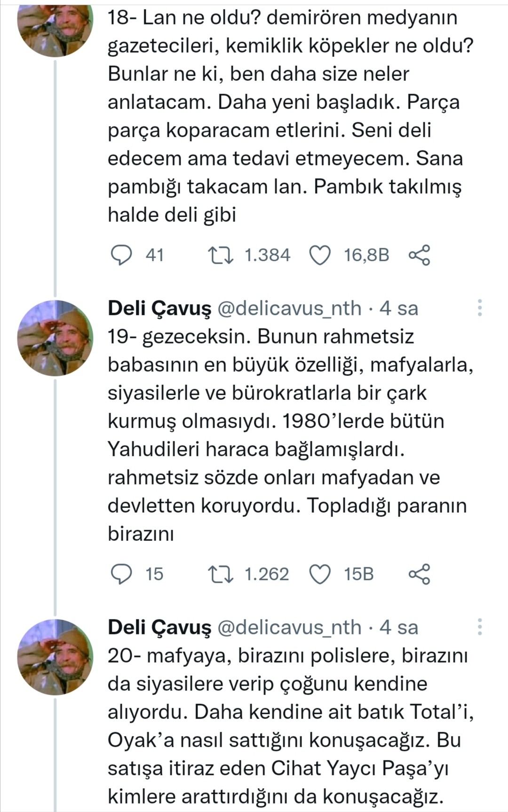Open more options menu for tweet 19
508x812 pixels.
coord(480,308)
